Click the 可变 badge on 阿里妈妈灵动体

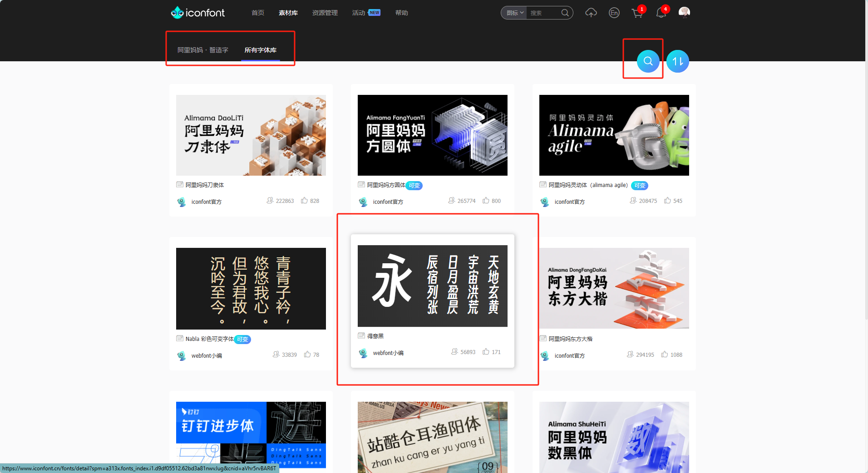point(640,186)
